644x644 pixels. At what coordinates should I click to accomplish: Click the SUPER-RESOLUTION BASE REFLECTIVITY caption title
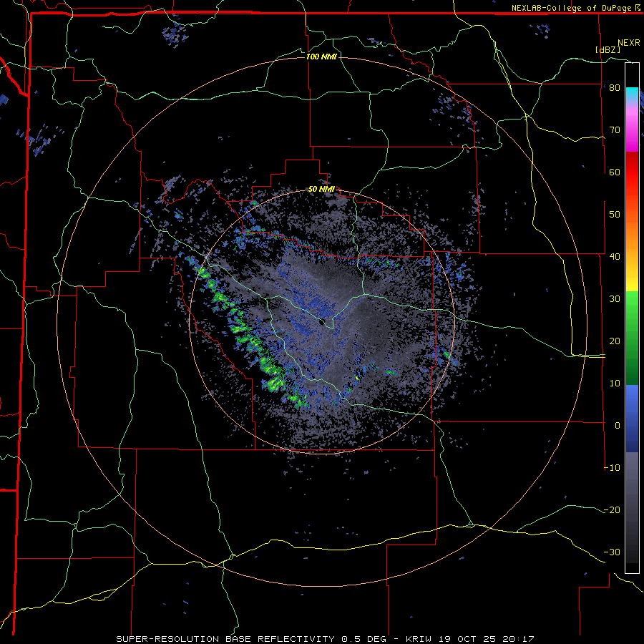(x=225, y=639)
